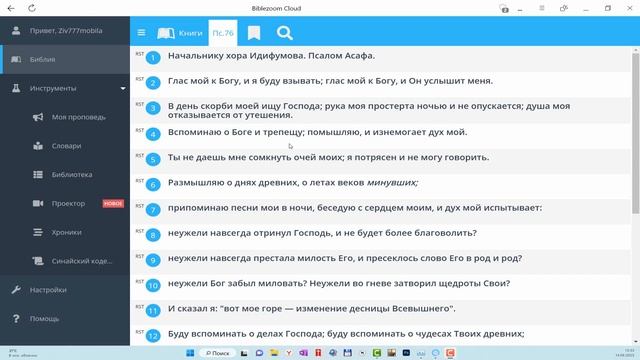Click the verse 5 number circle
Viewport: 640px width, 360px height.
click(x=153, y=160)
